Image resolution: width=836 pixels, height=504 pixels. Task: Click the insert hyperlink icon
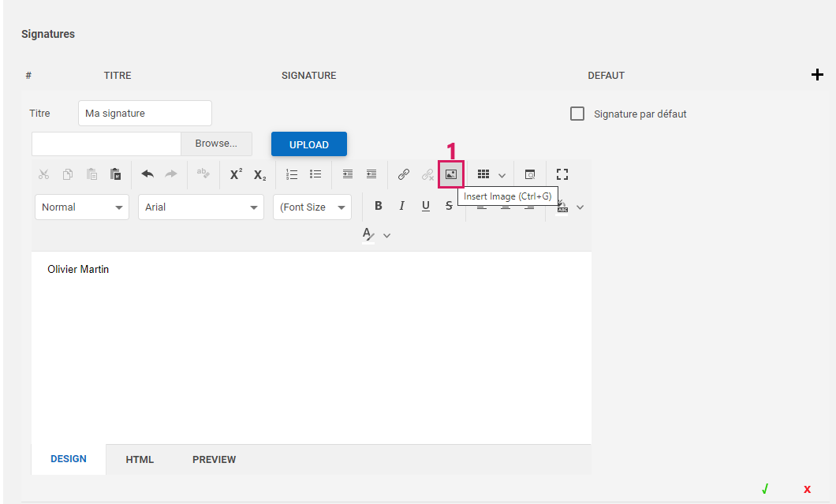[x=404, y=174]
